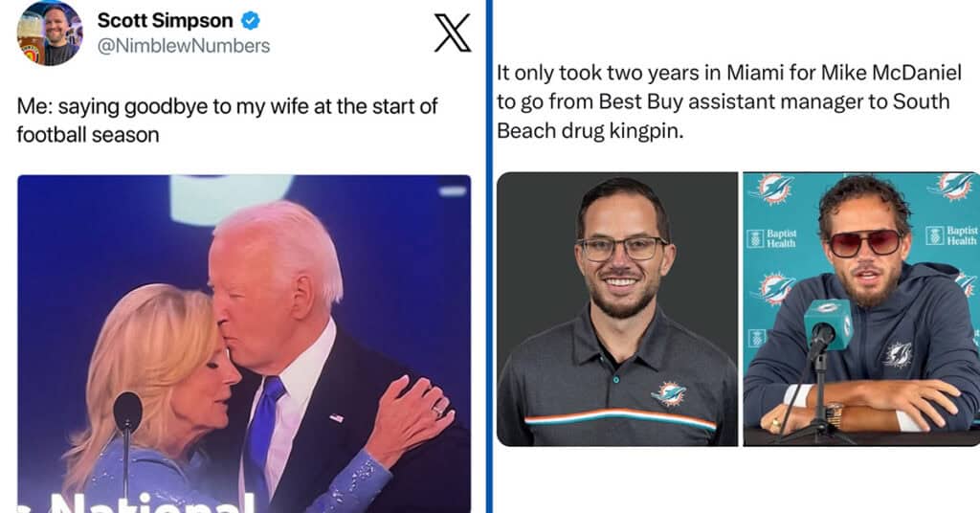The width and height of the screenshot is (980, 513).
Task: Open the forehead-kiss photo in the tweet
Action: 244,344
